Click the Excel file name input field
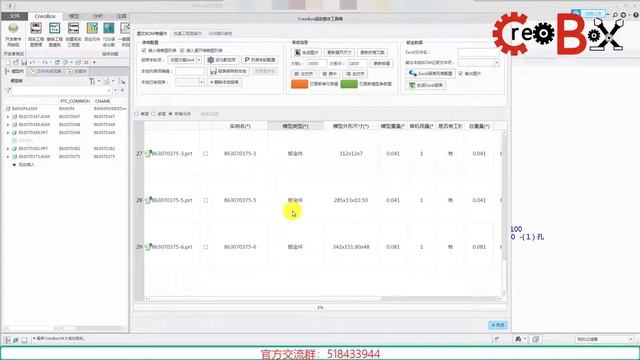Image resolution: width=640 pixels, height=360 pixels. coord(478,52)
